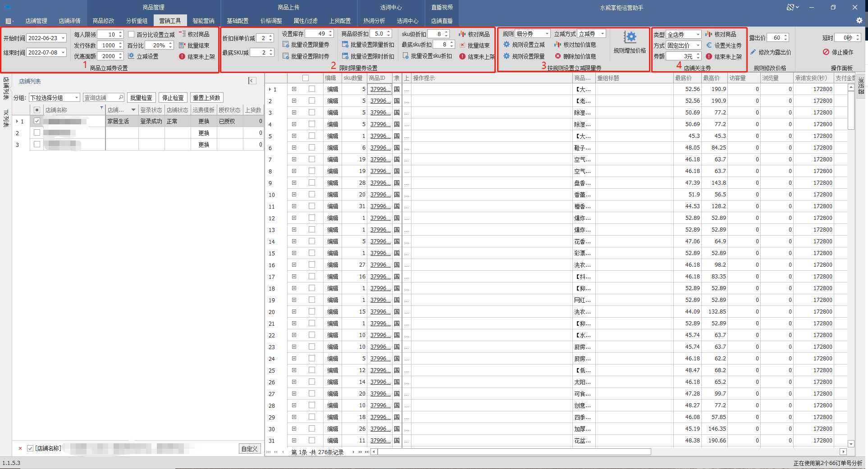Click the 规则增加价格 large gear icon
This screenshot has width=868, height=469.
[x=630, y=38]
